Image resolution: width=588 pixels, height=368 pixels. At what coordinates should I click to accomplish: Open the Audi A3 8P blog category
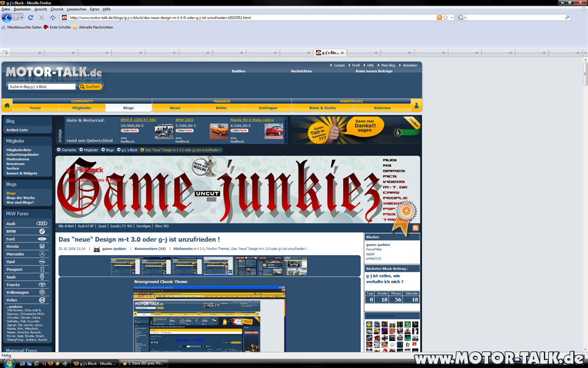[86, 226]
